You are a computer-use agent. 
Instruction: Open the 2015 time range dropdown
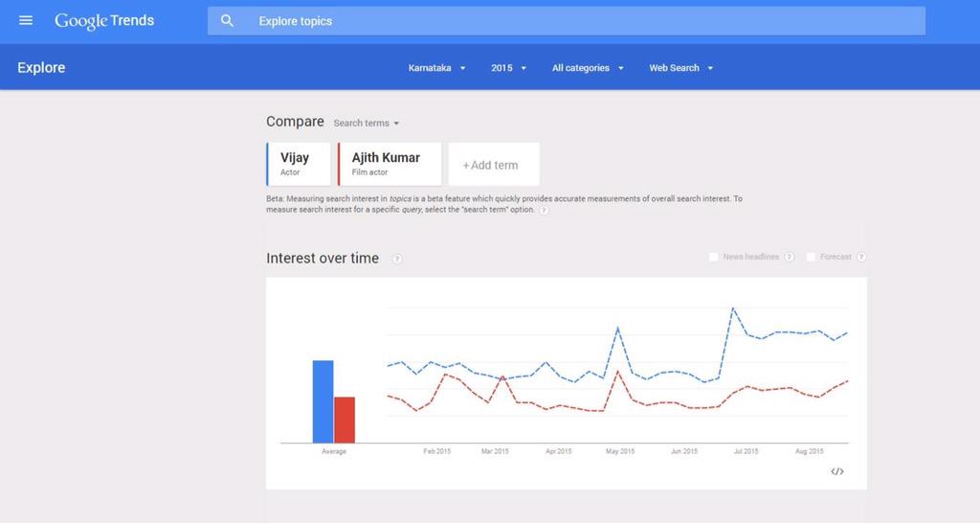click(508, 68)
